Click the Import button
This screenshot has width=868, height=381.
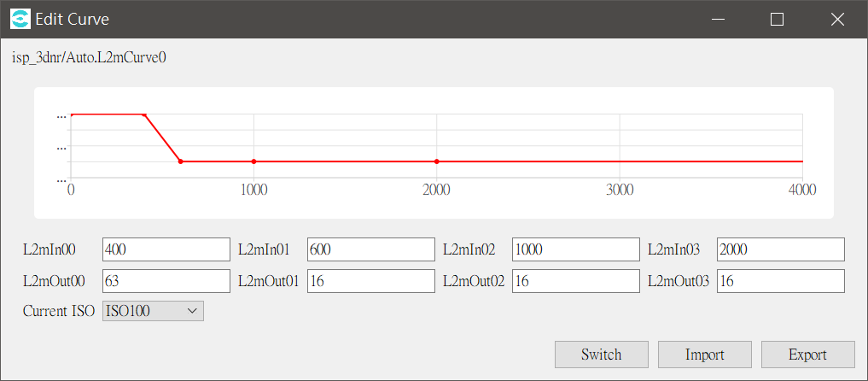click(x=705, y=355)
